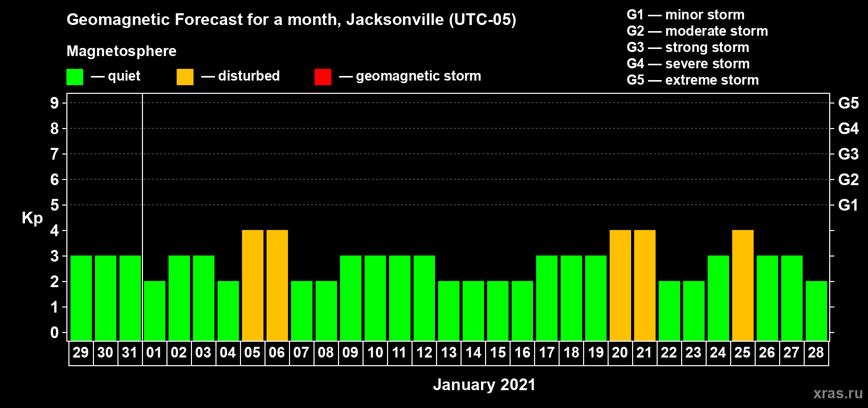Click 'G5 — extreme storm' legend entry

point(693,80)
